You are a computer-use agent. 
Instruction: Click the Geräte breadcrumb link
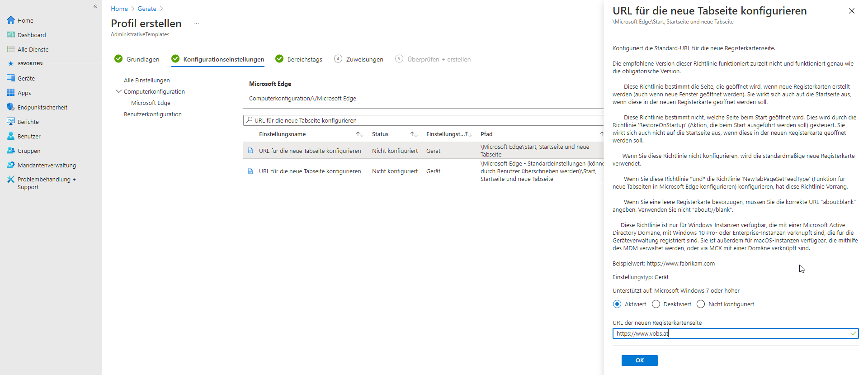(147, 9)
